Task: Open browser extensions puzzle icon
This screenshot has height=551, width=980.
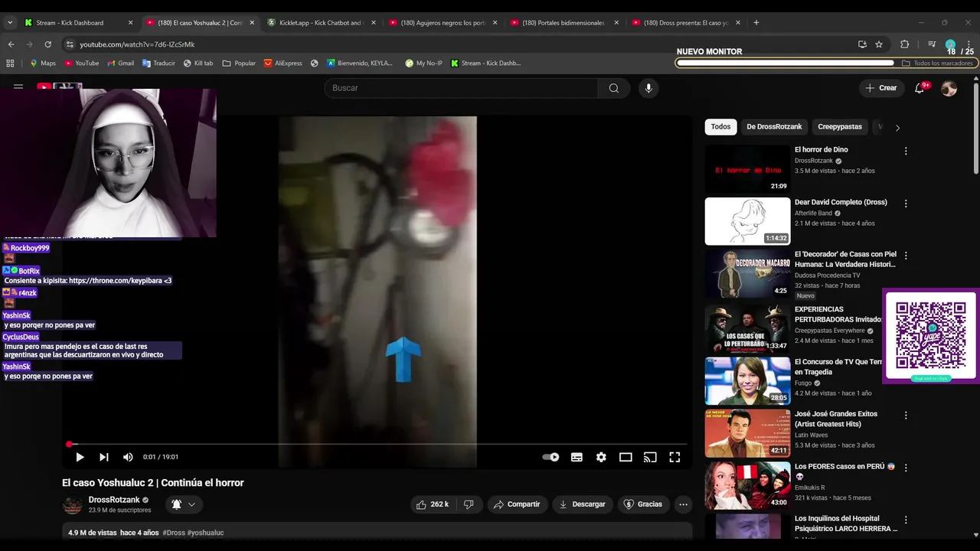Action: tap(904, 44)
